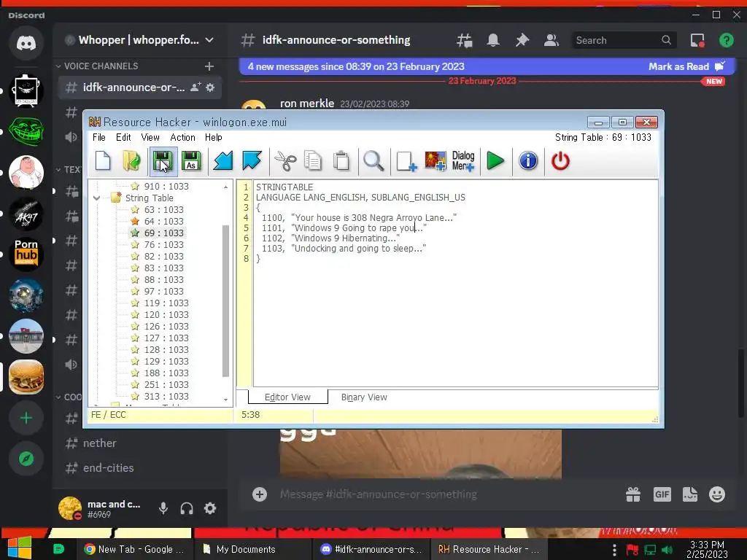Open Discord GIF picker
747x560 pixels.
tap(662, 494)
